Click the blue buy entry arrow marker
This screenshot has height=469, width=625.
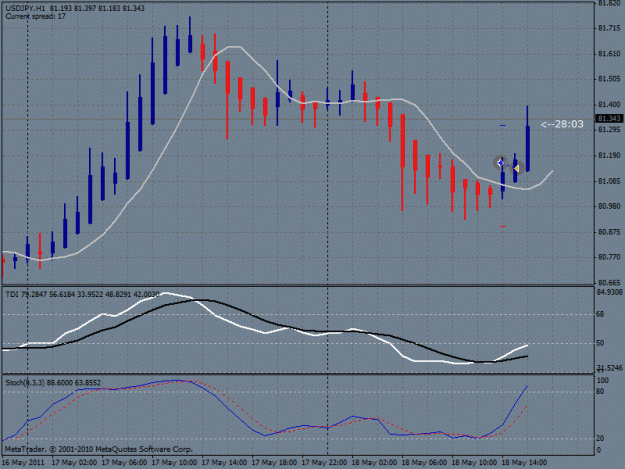tap(500, 163)
